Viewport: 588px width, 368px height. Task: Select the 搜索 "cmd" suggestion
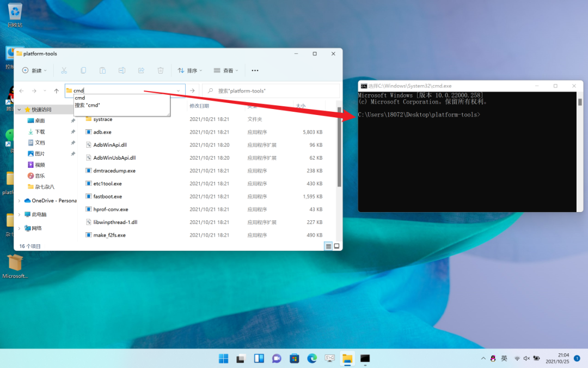point(88,105)
